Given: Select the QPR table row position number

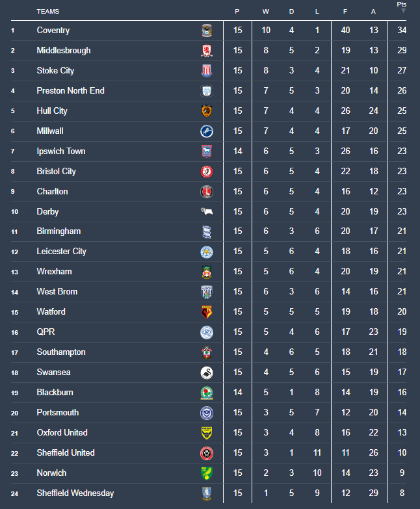Looking at the screenshot, I should (13, 332).
